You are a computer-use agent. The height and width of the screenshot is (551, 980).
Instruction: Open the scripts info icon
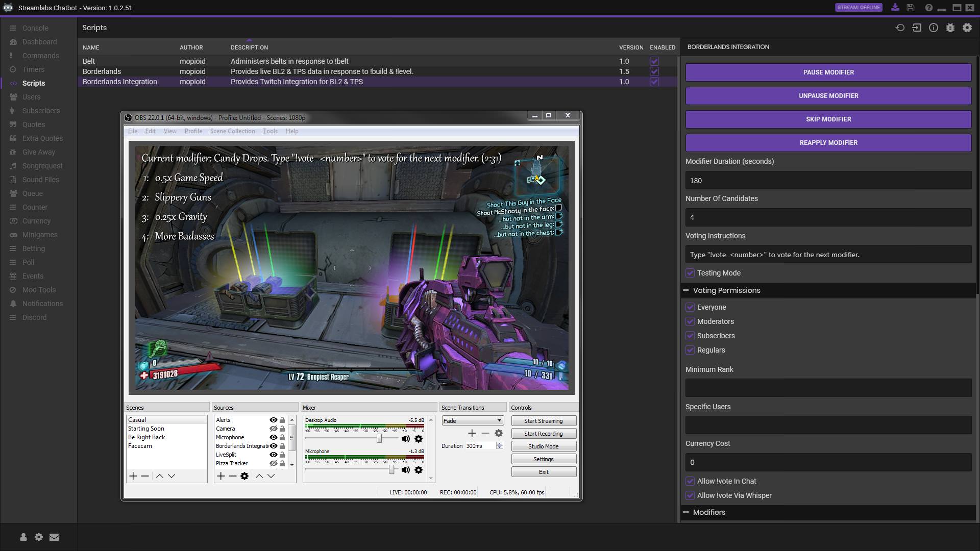(934, 28)
